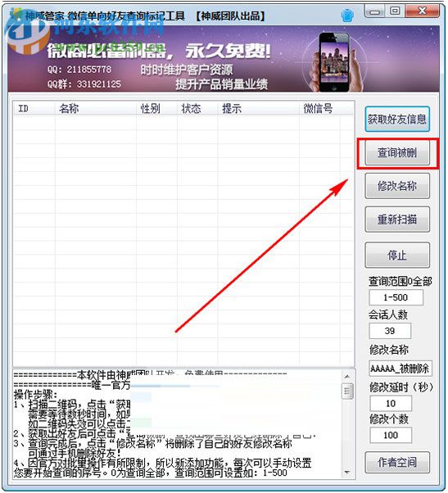
Task: Click the 获取好友信息 button
Action: (397, 120)
